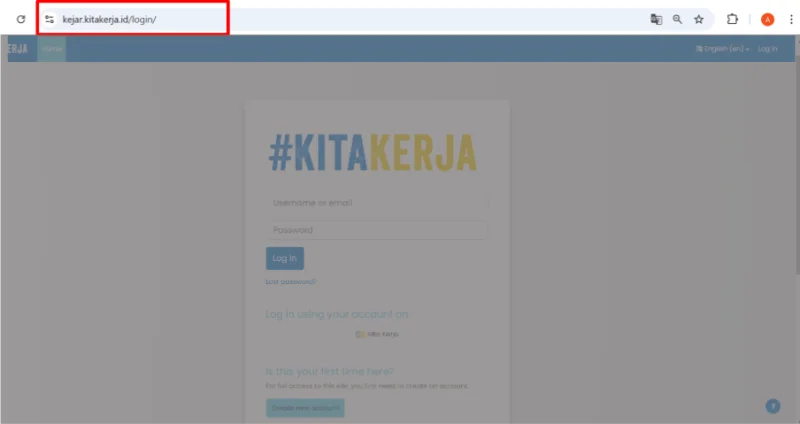Focus the Password field
The height and width of the screenshot is (424, 800).
pyautogui.click(x=376, y=230)
